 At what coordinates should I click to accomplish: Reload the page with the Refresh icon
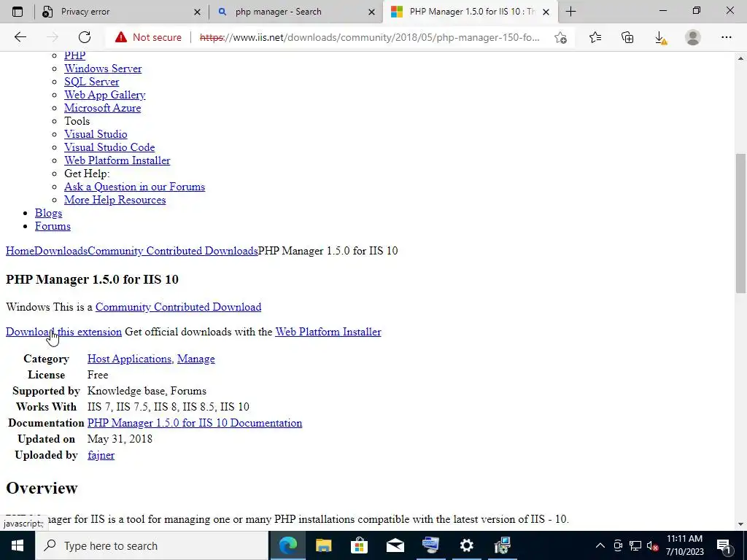click(85, 37)
